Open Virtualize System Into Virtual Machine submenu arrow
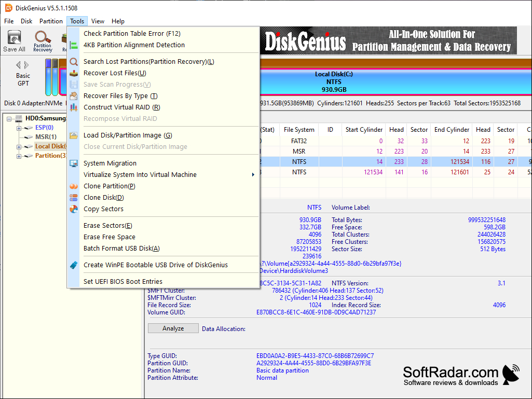The height and width of the screenshot is (399, 532). [x=253, y=175]
